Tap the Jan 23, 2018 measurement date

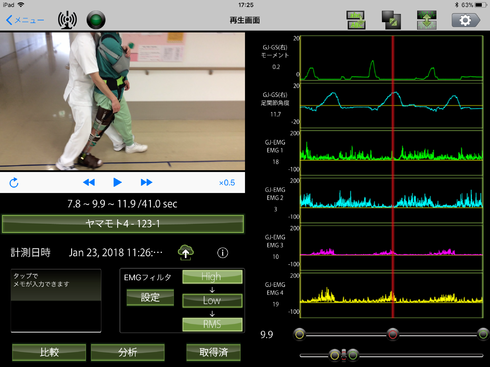pos(116,253)
